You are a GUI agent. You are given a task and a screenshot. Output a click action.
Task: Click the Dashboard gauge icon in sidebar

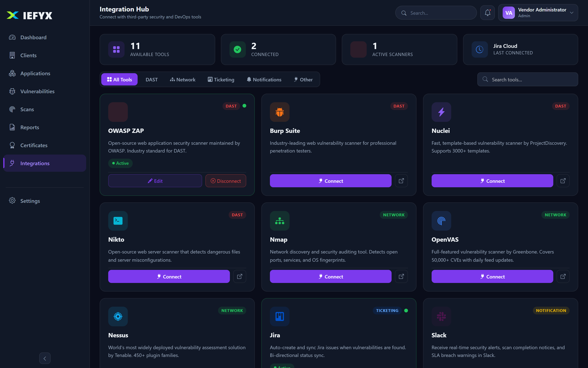point(12,37)
